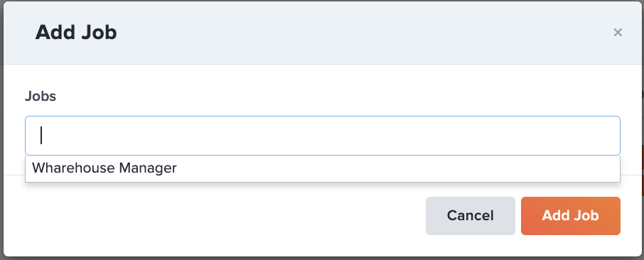Click the close icon in dialog header
The image size is (644, 260).
click(617, 33)
